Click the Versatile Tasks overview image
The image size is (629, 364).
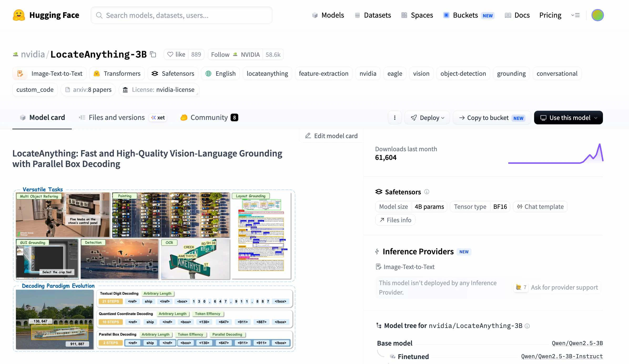coord(154,234)
